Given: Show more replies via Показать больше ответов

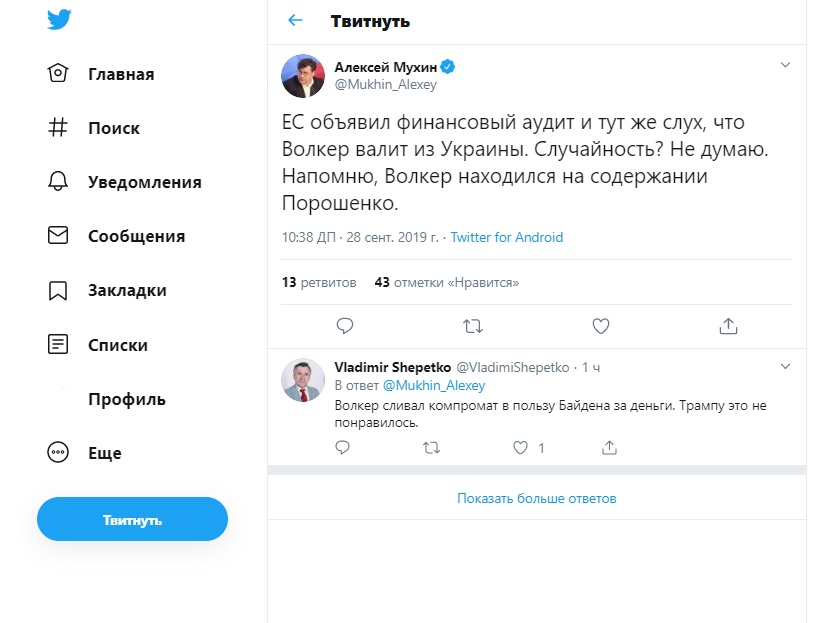Looking at the screenshot, I should pyautogui.click(x=536, y=498).
